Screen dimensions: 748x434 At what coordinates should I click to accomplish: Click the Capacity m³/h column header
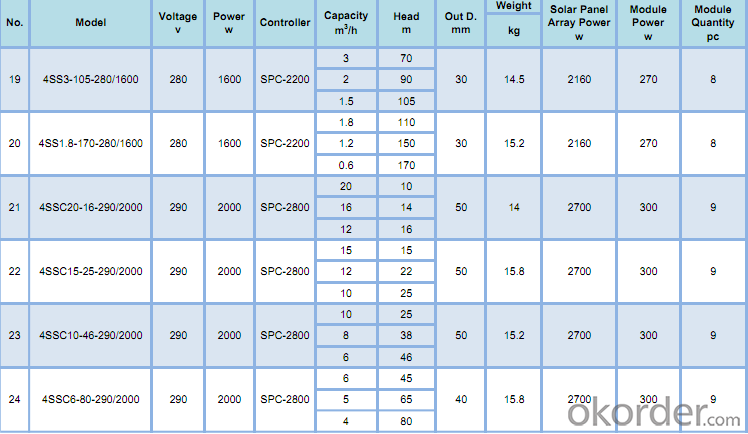tap(346, 22)
